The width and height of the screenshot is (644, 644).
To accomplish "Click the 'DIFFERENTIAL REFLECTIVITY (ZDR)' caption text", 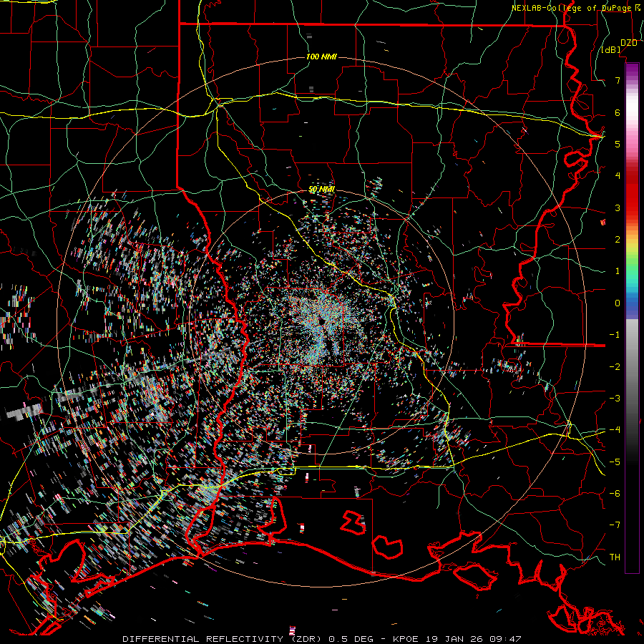I will pos(223,639).
